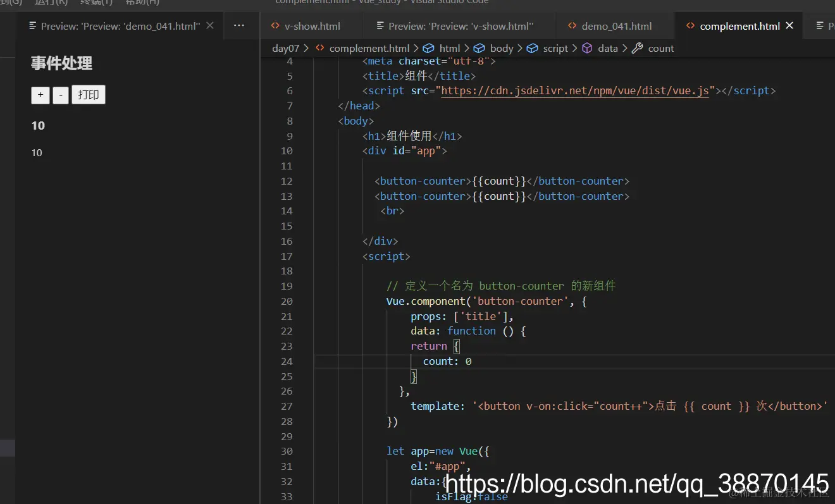The height and width of the screenshot is (504, 835).
Task: Click the <h1>组件使用</h1> line
Action: pos(412,136)
